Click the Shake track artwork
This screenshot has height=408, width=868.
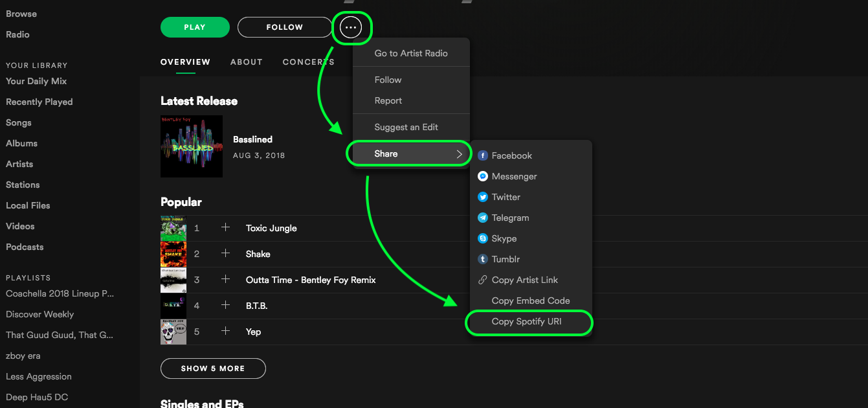(x=173, y=254)
